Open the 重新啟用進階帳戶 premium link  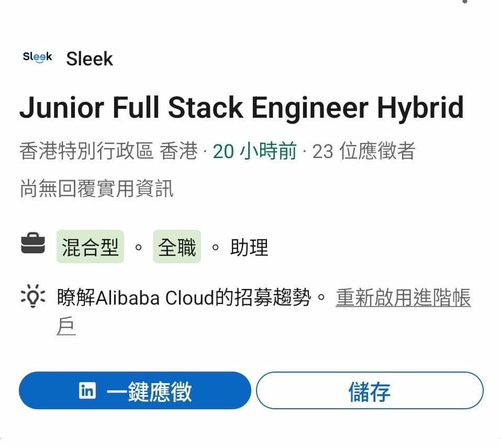(x=403, y=297)
